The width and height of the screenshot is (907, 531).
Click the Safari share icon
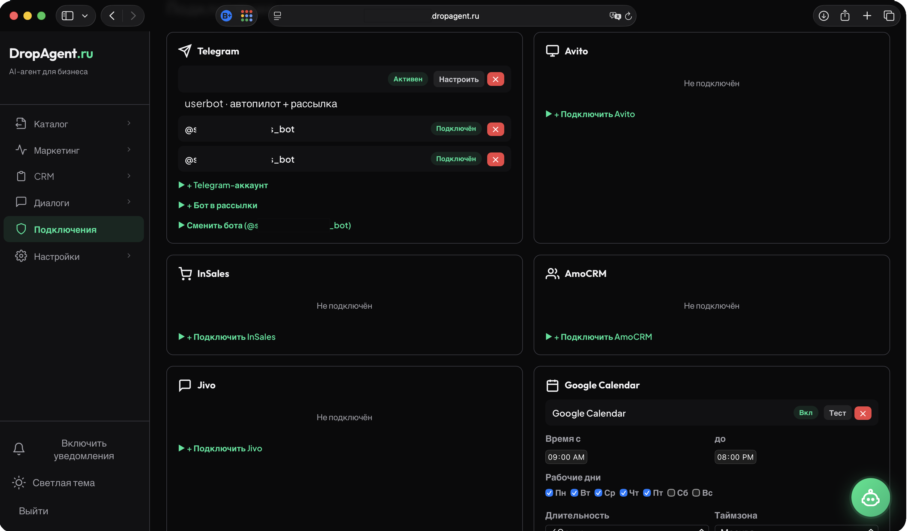pos(845,16)
